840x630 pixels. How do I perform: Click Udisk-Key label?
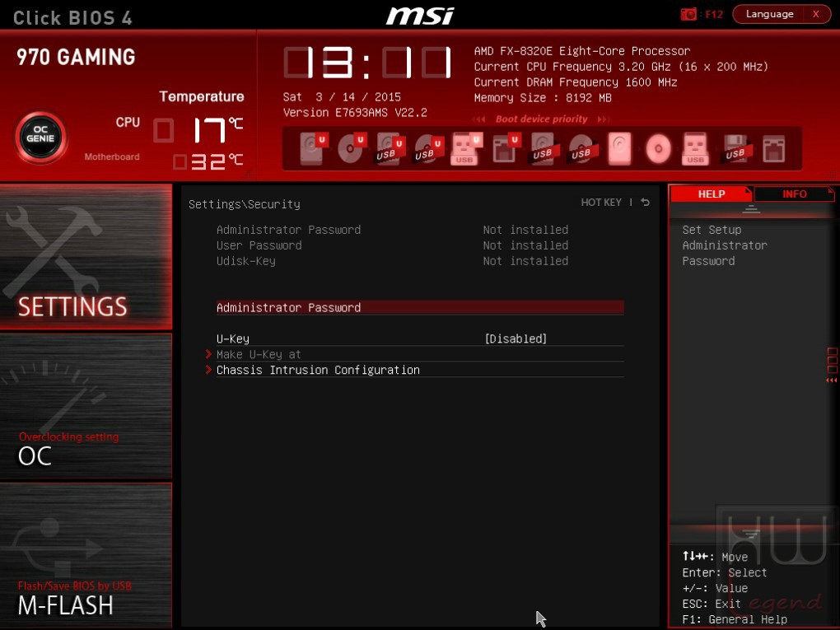[246, 260]
